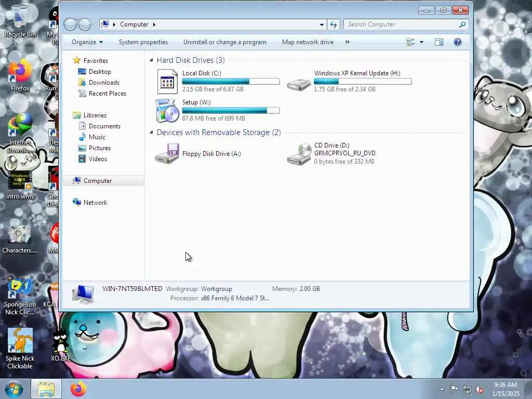Select Favorites in the navigation pane
This screenshot has width=532, height=399.
(x=96, y=60)
